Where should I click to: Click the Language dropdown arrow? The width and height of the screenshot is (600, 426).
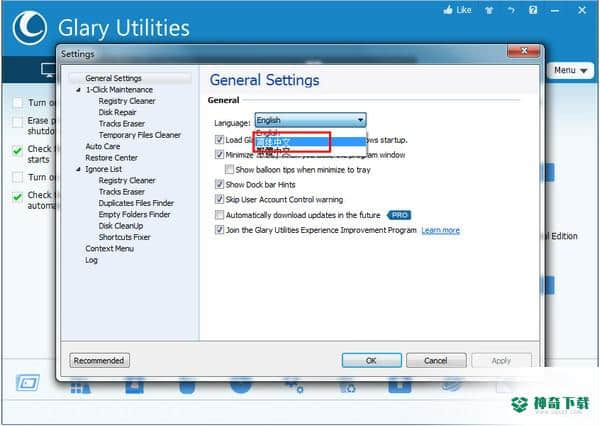point(360,120)
